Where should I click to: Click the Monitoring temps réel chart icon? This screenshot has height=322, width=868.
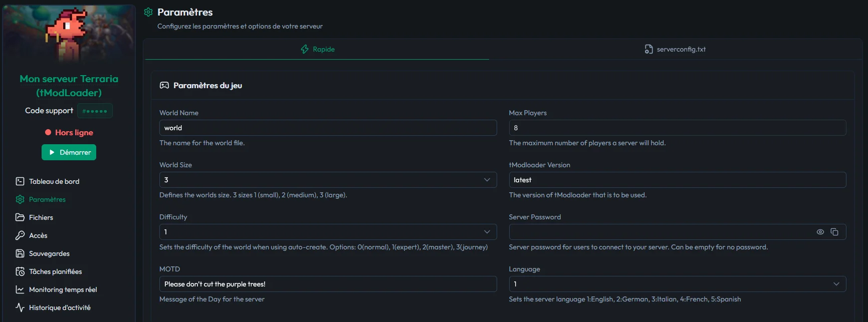[20, 289]
